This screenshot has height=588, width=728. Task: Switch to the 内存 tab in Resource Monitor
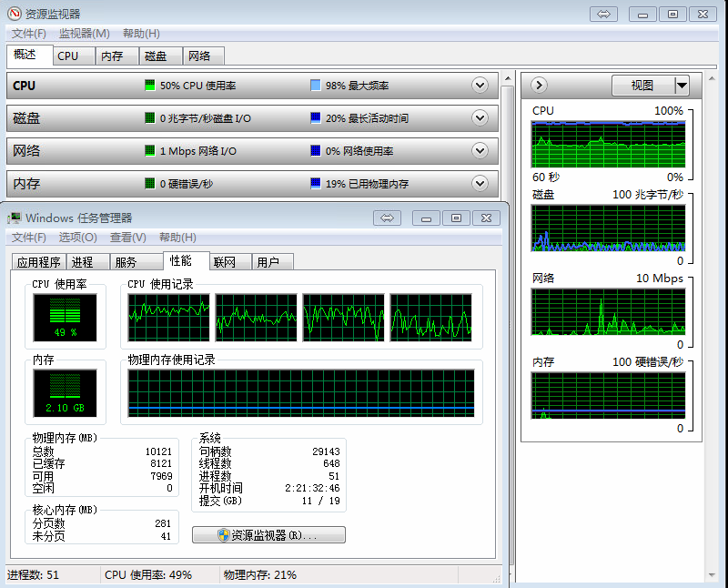117,56
